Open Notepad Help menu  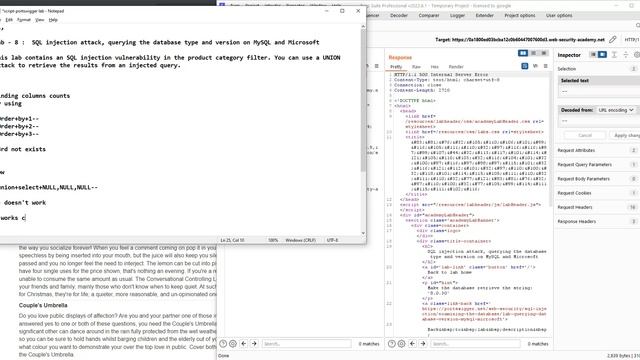click(x=53, y=20)
